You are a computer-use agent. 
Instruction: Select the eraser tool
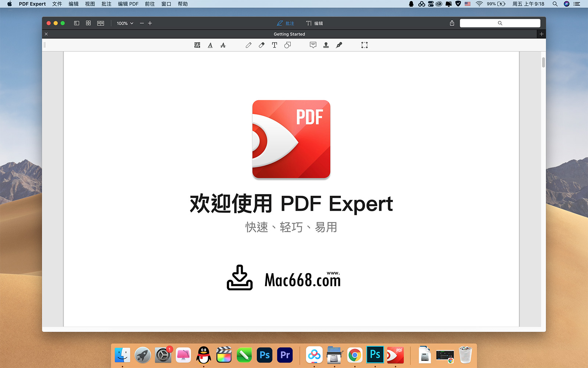point(262,45)
